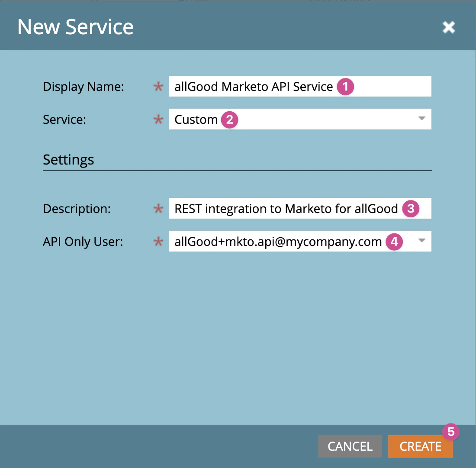
Task: Click the New Service title bar
Action: (75, 27)
